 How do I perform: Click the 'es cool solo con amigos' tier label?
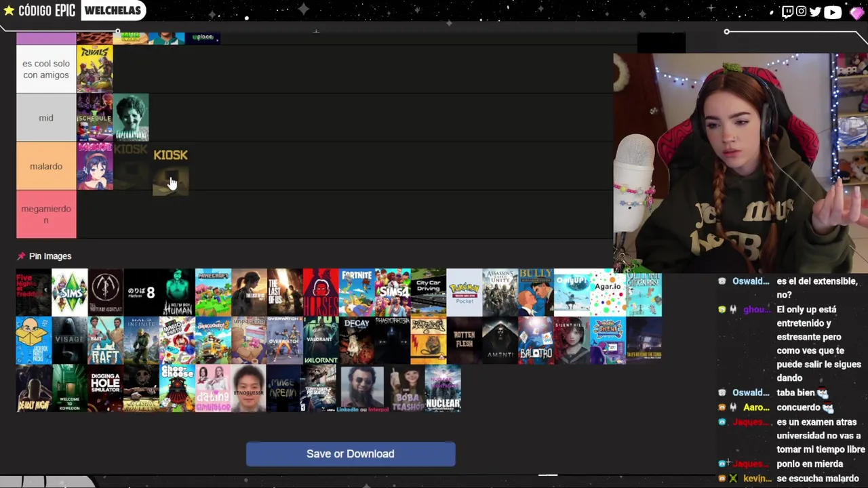(x=46, y=69)
